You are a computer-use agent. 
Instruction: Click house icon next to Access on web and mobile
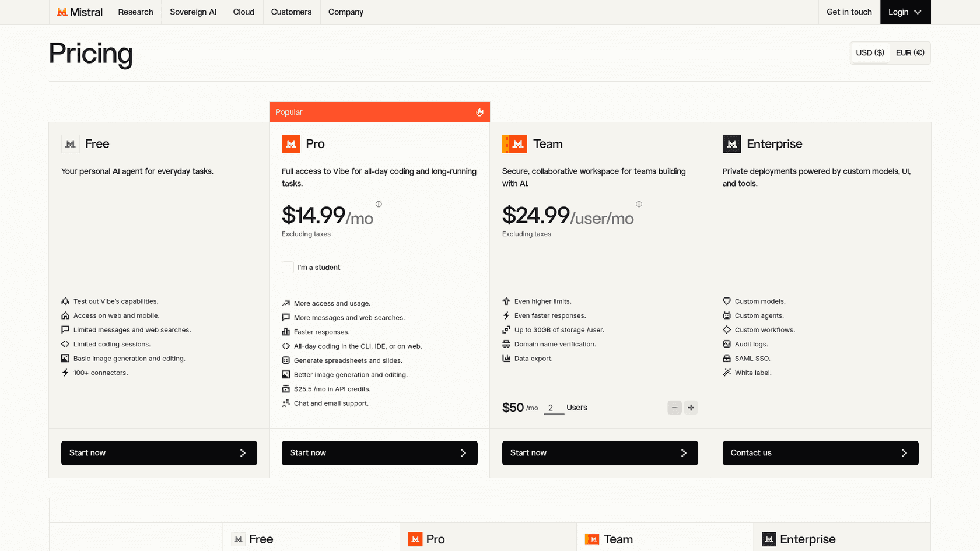(x=65, y=315)
